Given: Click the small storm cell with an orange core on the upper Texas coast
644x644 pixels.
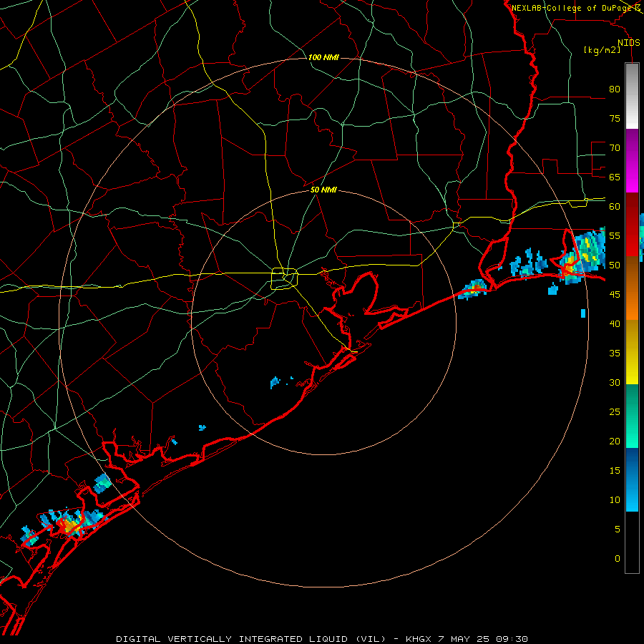Looking at the screenshot, I should point(473,289).
